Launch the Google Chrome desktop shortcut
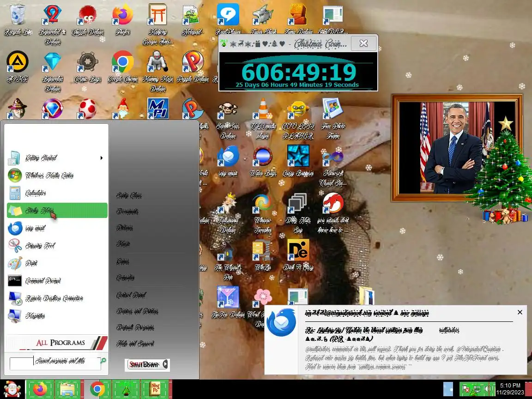532x399 pixels. tap(122, 66)
